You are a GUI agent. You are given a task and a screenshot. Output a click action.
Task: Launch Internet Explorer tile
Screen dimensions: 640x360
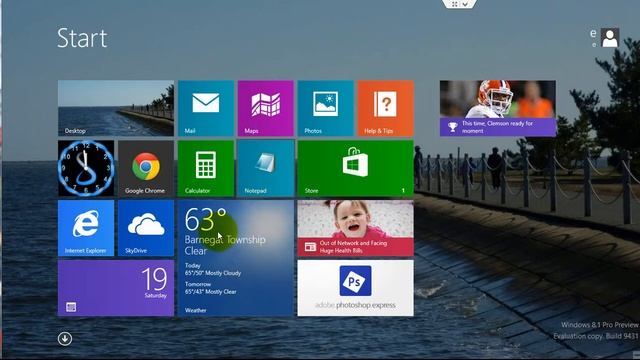click(86, 228)
